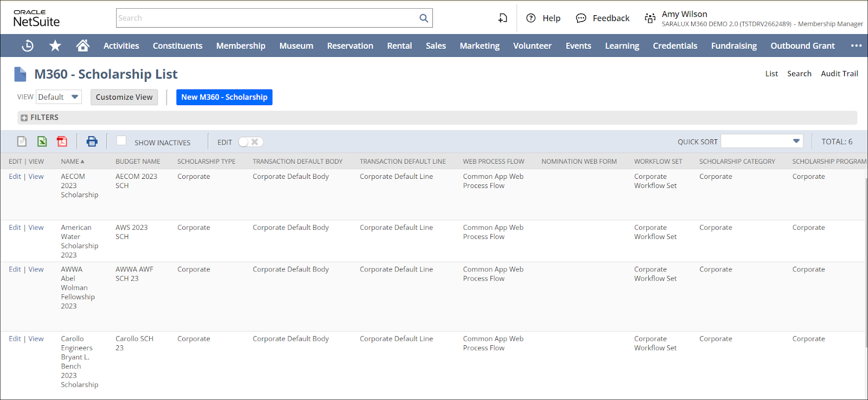
Task: Export list as PDF icon
Action: [x=62, y=141]
